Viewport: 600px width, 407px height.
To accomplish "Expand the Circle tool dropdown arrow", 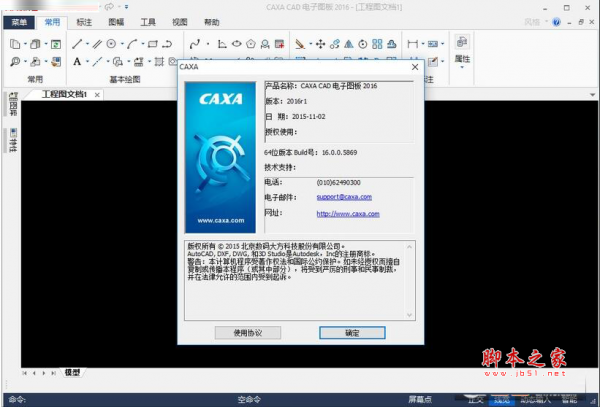I will point(122,44).
